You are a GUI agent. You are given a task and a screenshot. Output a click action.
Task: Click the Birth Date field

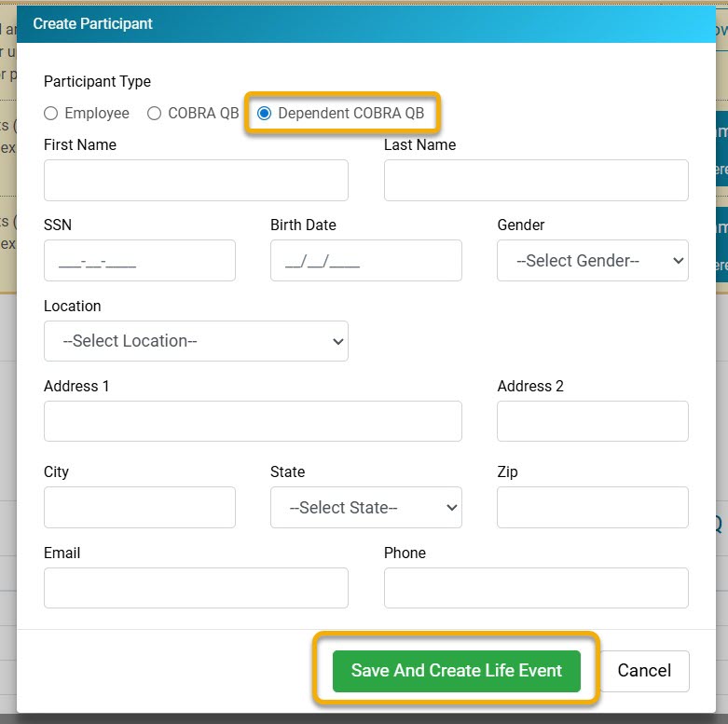(365, 261)
